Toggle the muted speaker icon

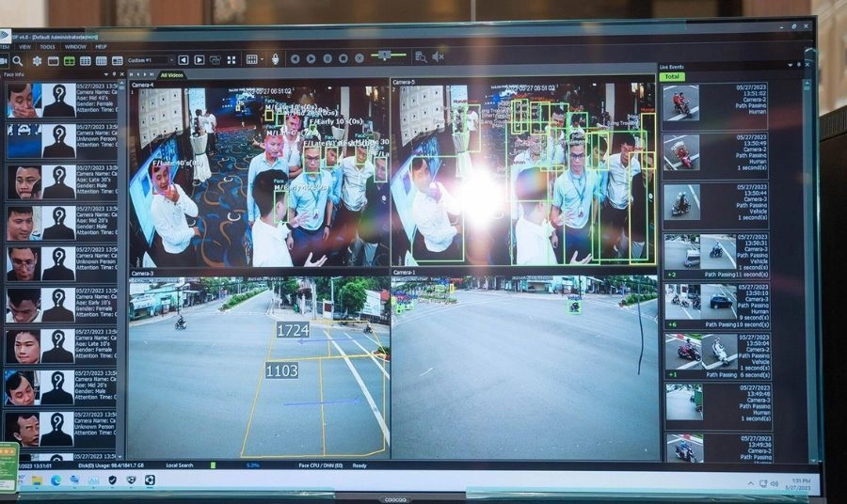(x=438, y=56)
